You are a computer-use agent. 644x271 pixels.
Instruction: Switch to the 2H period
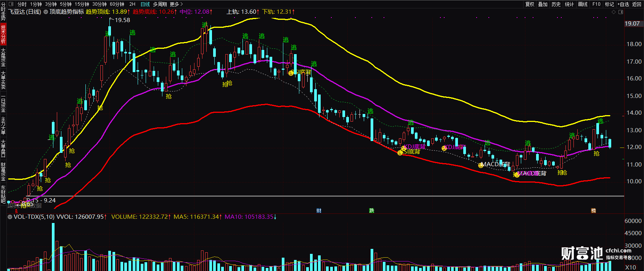(132, 4)
